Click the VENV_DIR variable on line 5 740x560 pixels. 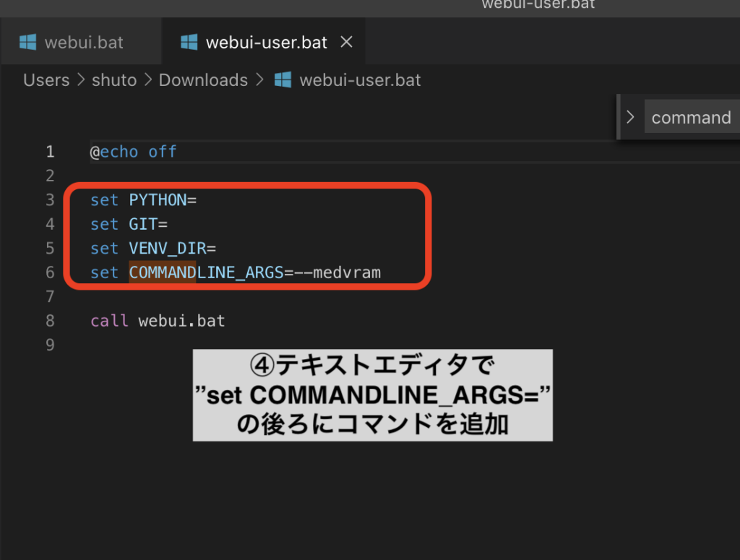coord(168,249)
